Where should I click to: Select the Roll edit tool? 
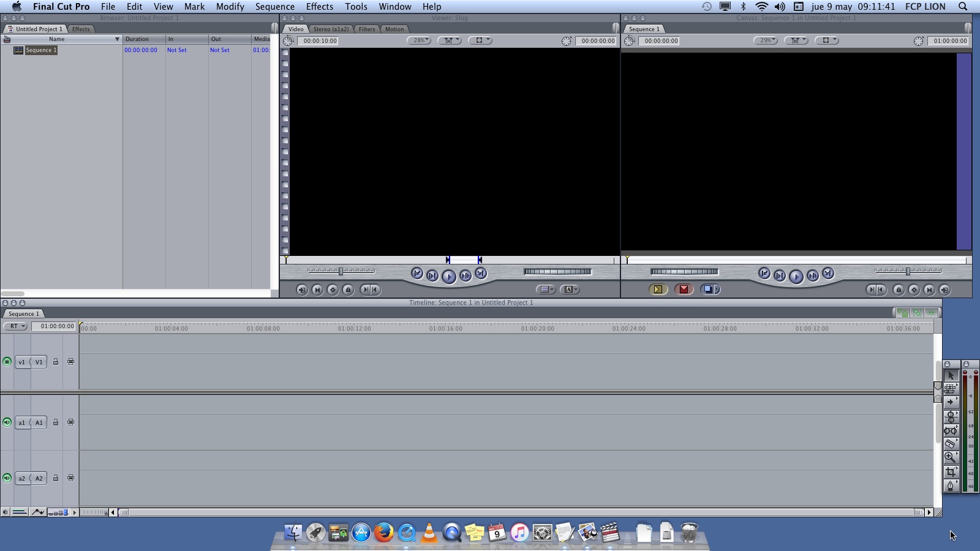pyautogui.click(x=951, y=416)
